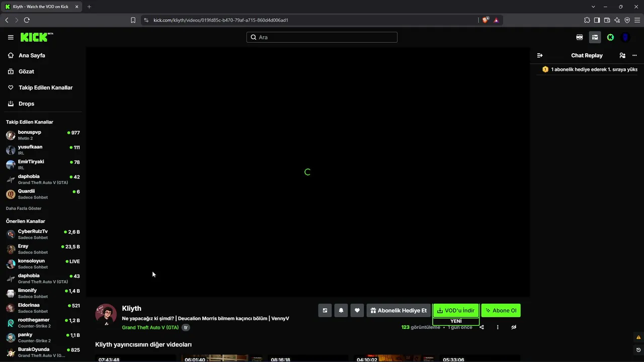Collapse the Chat Replay panel
This screenshot has height=362, width=644.
(x=540, y=55)
